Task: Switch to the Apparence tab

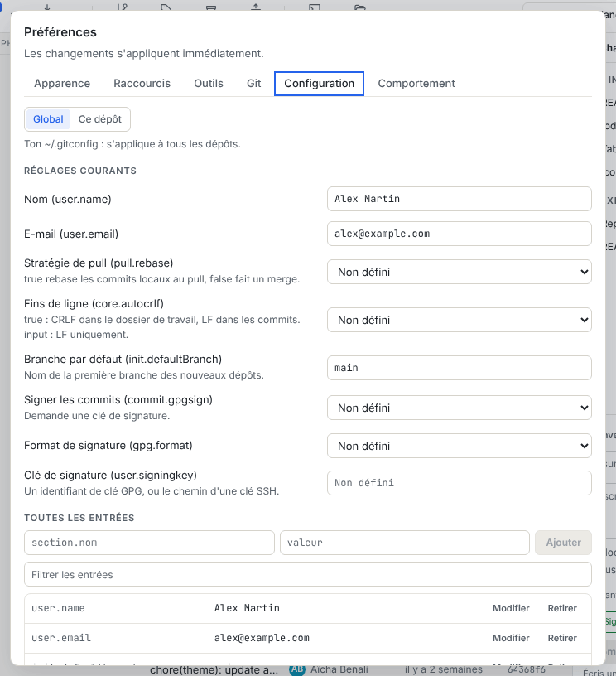Action: tap(62, 83)
